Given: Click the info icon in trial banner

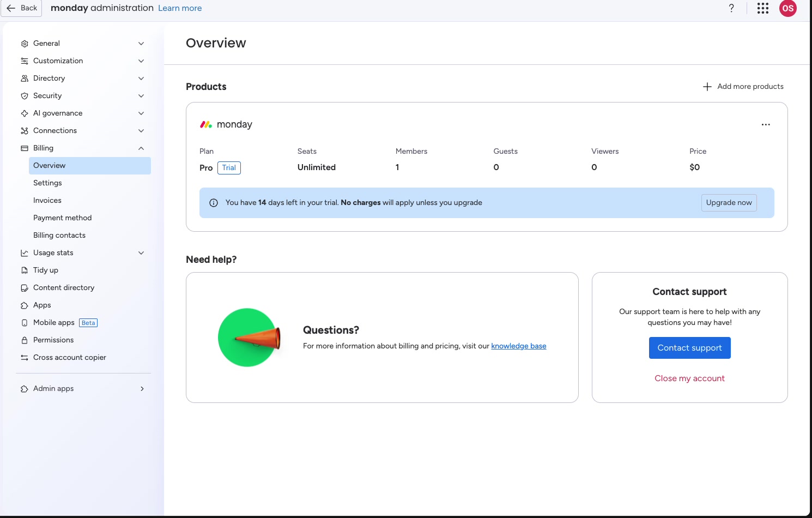Looking at the screenshot, I should click(214, 203).
